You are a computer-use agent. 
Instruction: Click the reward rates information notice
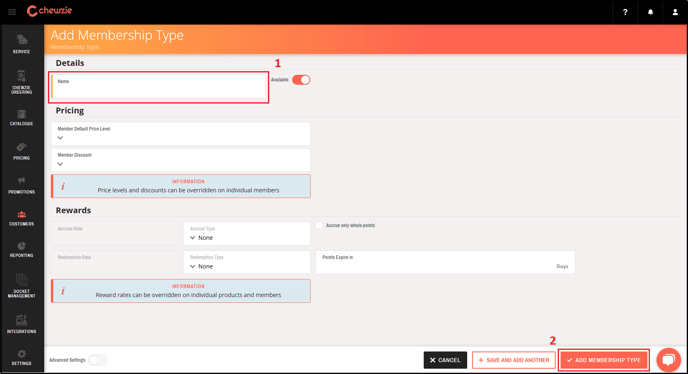181,291
